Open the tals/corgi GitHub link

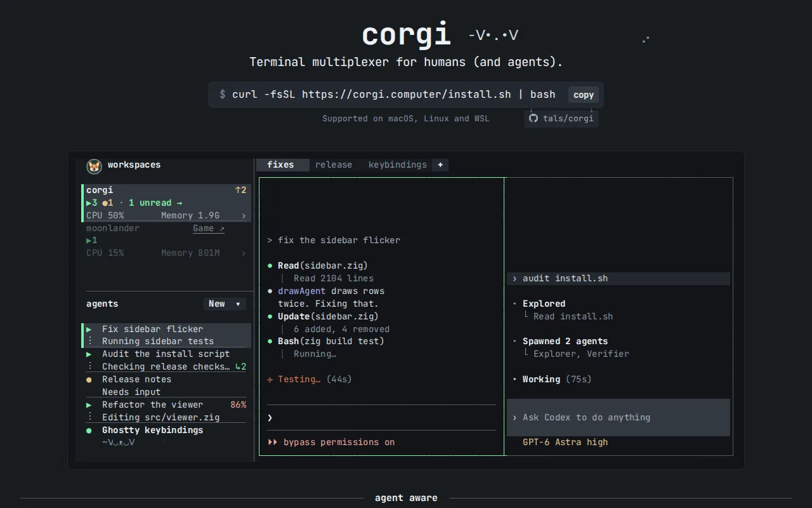561,118
